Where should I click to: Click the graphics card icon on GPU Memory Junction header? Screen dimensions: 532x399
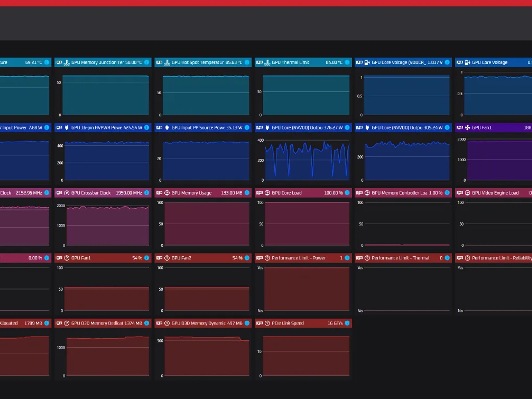point(59,62)
